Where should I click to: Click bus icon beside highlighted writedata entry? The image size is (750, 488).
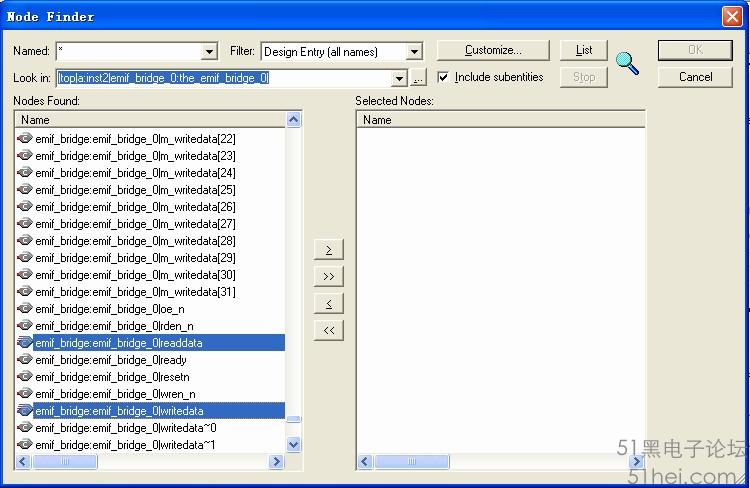click(x=25, y=410)
